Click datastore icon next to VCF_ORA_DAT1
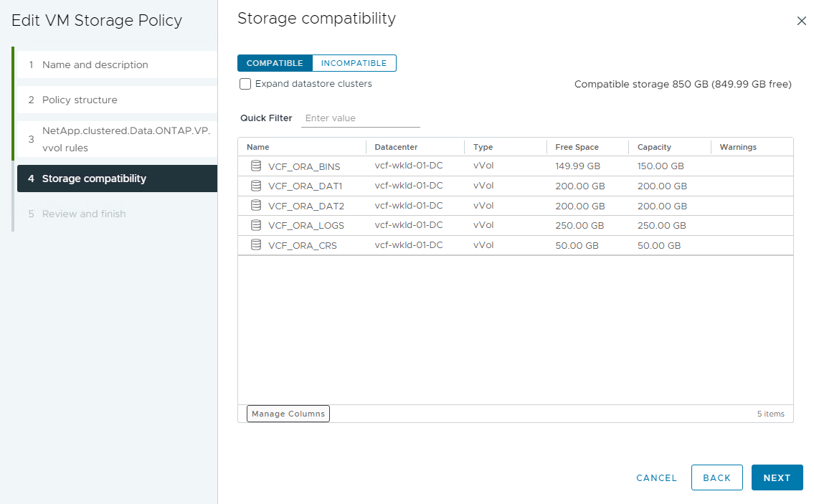 pos(256,185)
